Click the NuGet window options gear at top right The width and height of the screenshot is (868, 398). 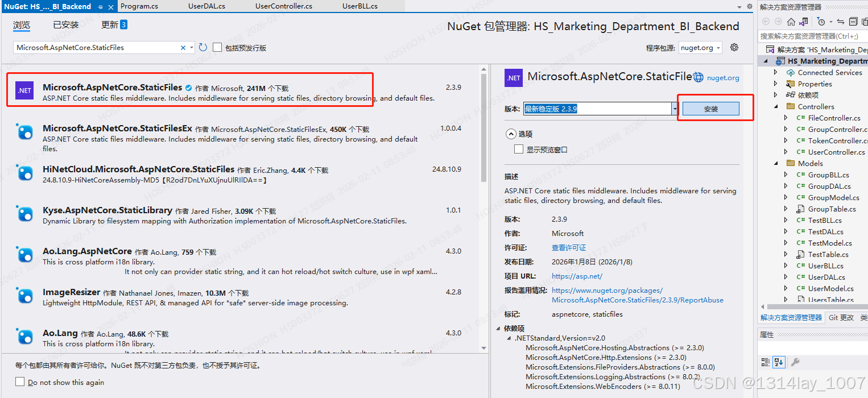point(749,7)
